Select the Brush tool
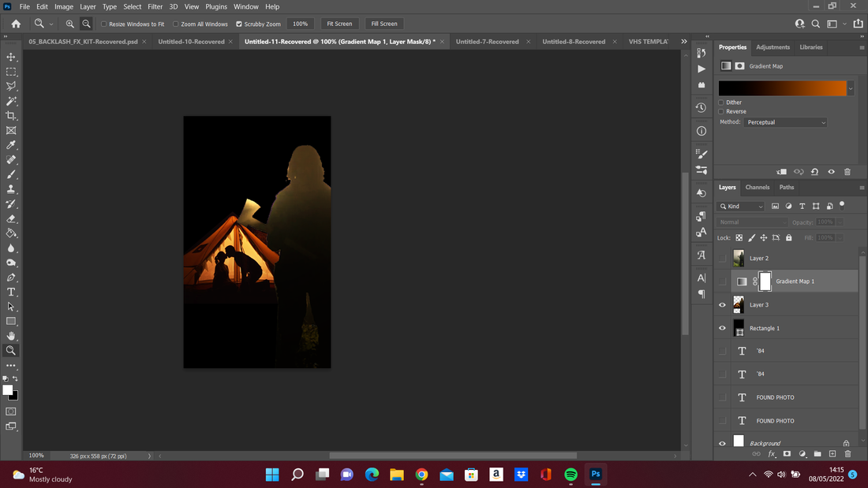Viewport: 868px width, 488px height. (x=11, y=174)
